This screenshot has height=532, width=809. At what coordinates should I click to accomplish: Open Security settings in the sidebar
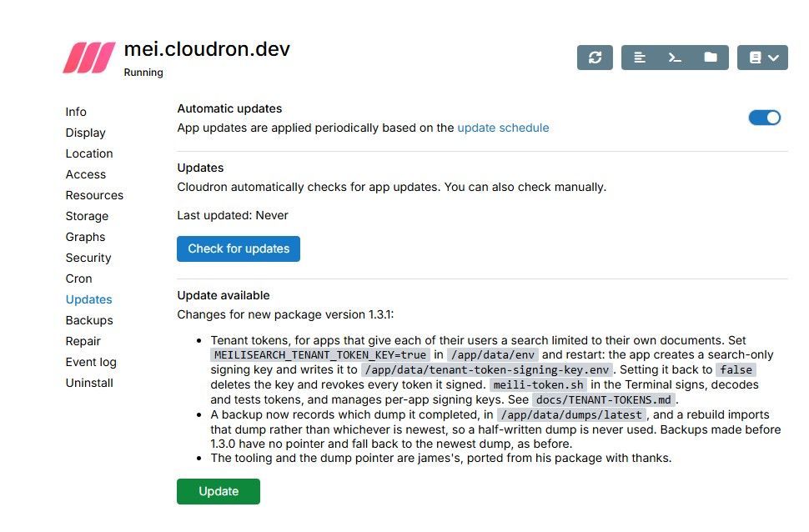tap(88, 258)
